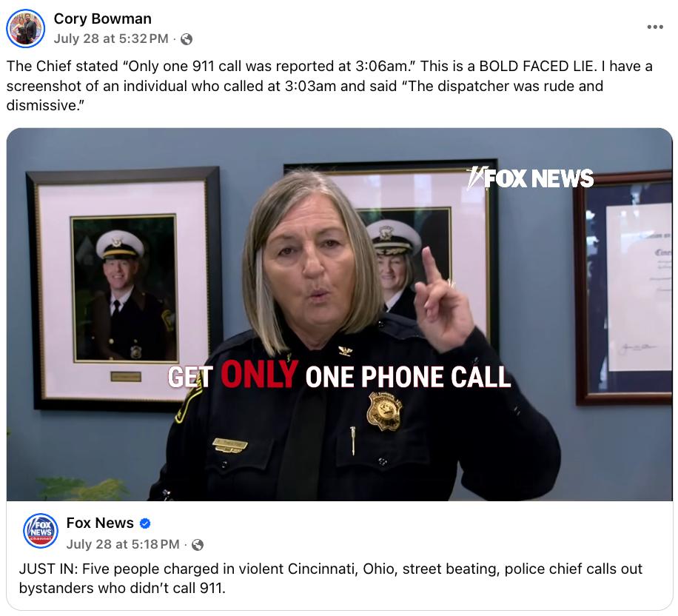Screen dimensions: 678x616
Task: Open the July 28 at 5:32 PM timestamp
Action: [111, 38]
